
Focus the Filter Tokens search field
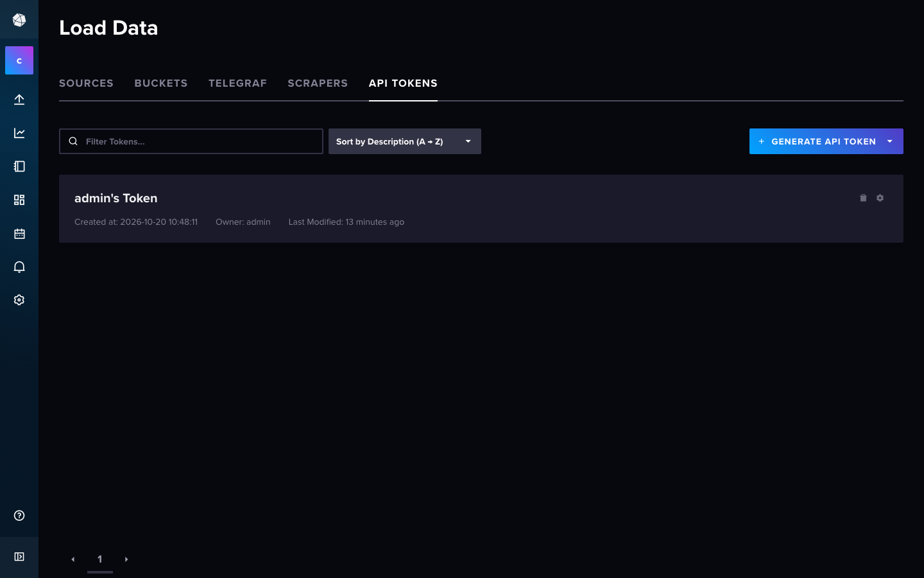tap(191, 141)
